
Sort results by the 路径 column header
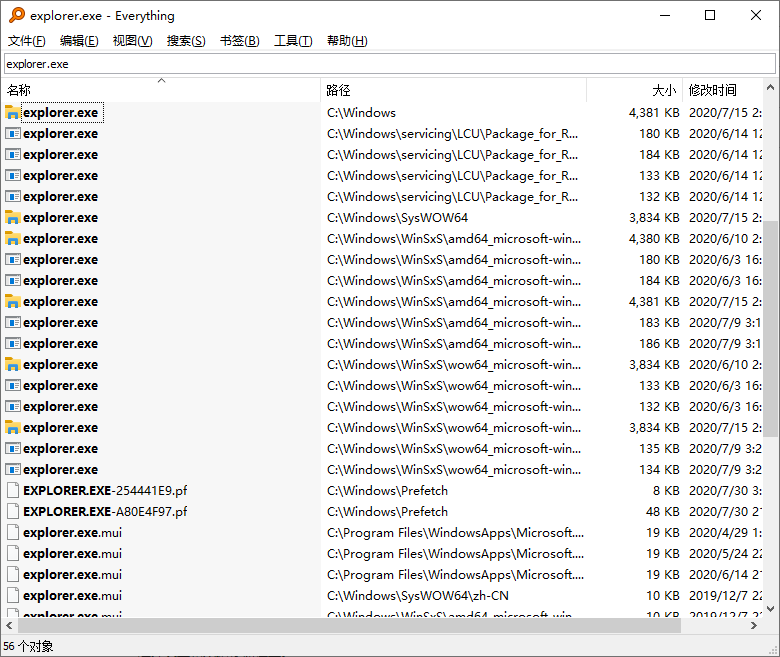453,90
